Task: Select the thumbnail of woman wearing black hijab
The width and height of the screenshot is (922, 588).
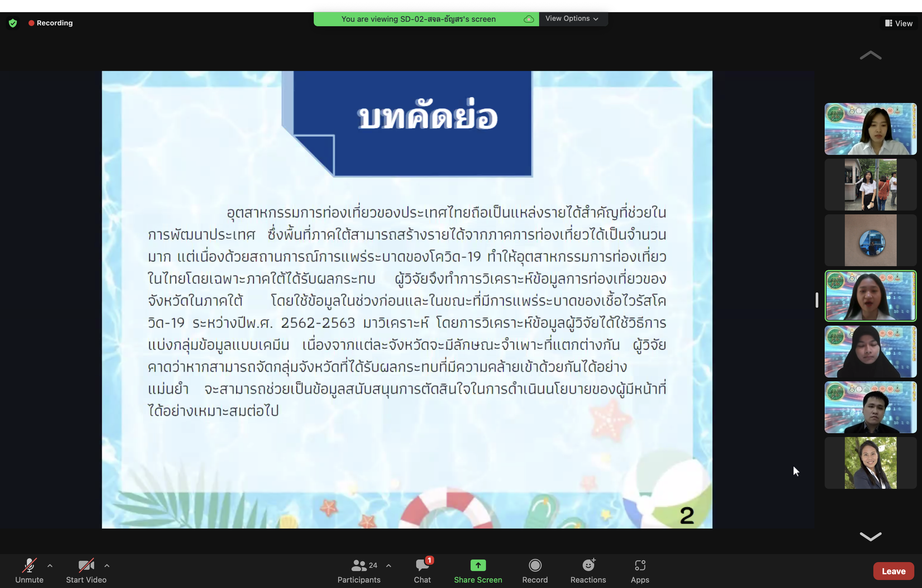Action: click(x=870, y=352)
